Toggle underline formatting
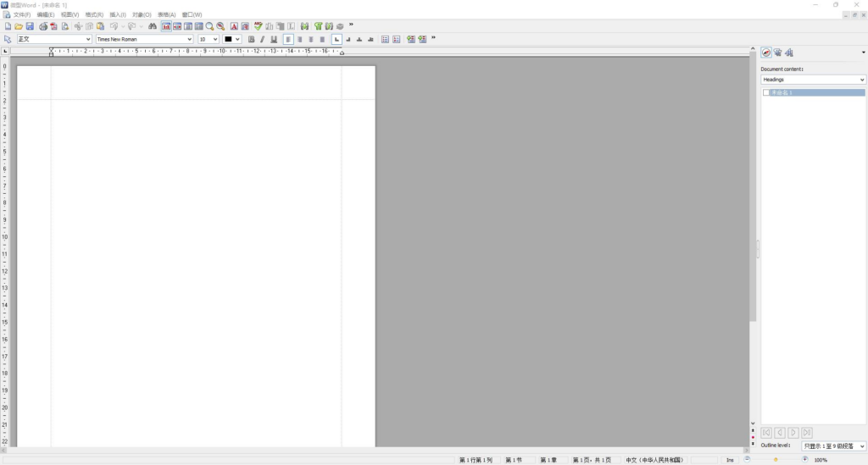The width and height of the screenshot is (868, 465). (274, 39)
